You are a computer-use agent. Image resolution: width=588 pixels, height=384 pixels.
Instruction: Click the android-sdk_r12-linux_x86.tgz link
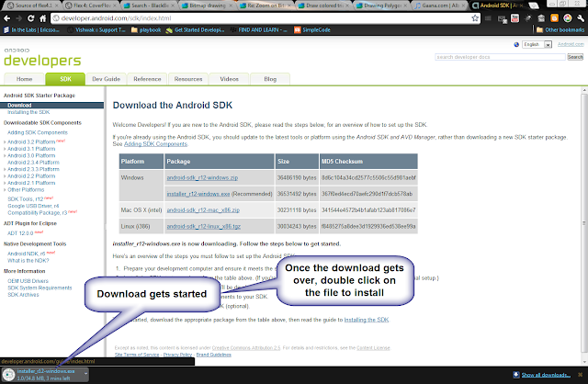(x=204, y=227)
